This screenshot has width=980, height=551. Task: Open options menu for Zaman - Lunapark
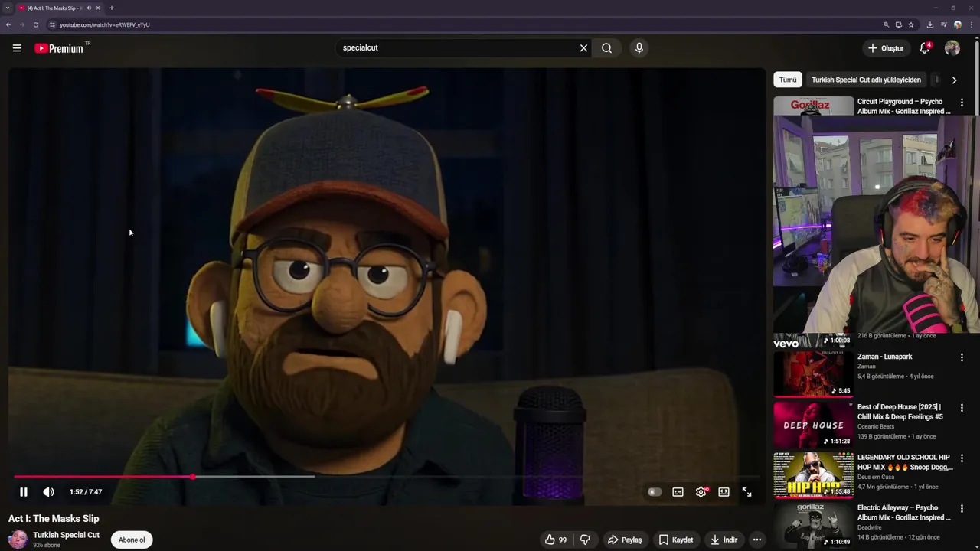962,357
